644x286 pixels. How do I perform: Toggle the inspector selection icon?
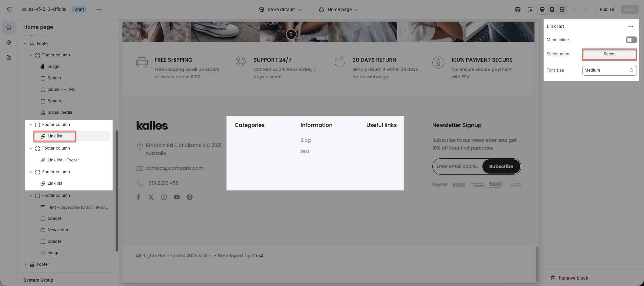pos(530,9)
